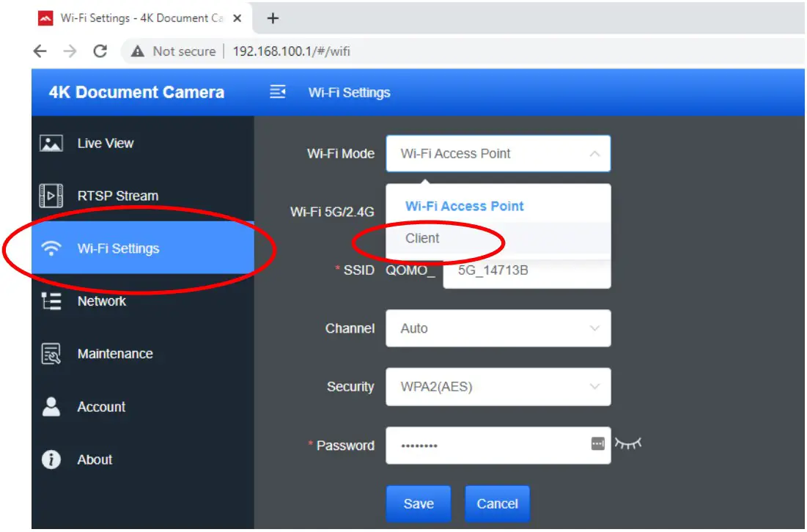Click the Save button
This screenshot has width=807, height=532.
tap(419, 503)
